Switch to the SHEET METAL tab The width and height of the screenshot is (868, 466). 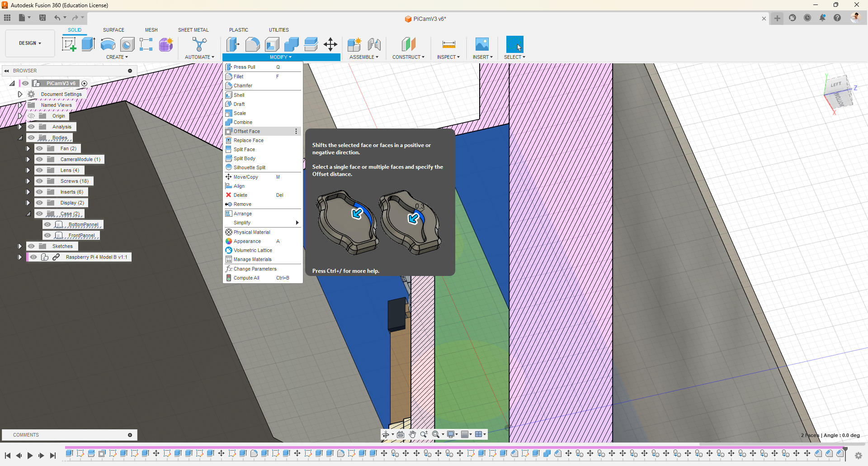(x=193, y=30)
